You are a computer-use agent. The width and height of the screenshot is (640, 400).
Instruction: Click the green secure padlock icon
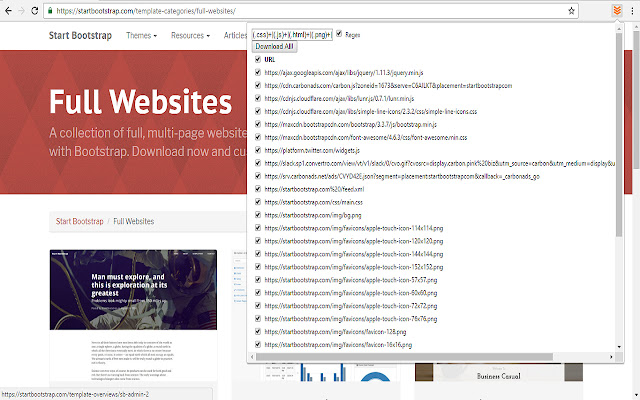click(50, 11)
